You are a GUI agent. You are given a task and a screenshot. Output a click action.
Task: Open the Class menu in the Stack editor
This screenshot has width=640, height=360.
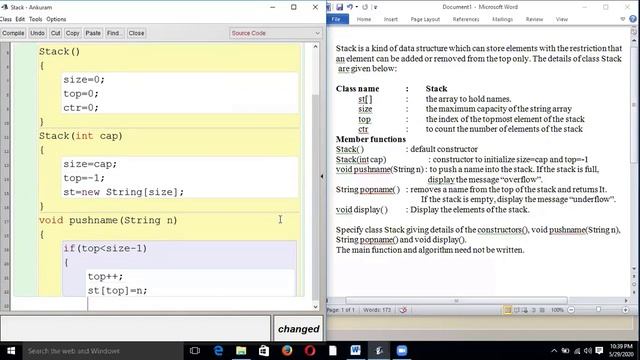(x=6, y=19)
